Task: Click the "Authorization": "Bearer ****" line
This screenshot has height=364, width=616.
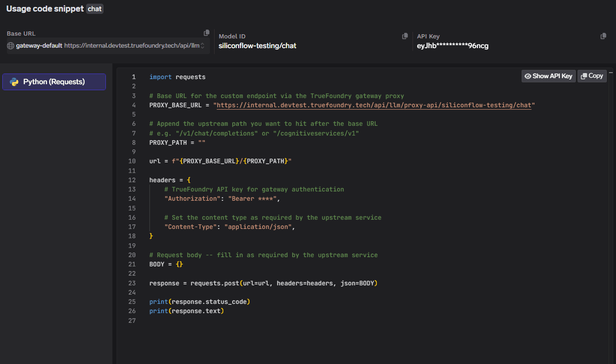Action: coord(222,199)
